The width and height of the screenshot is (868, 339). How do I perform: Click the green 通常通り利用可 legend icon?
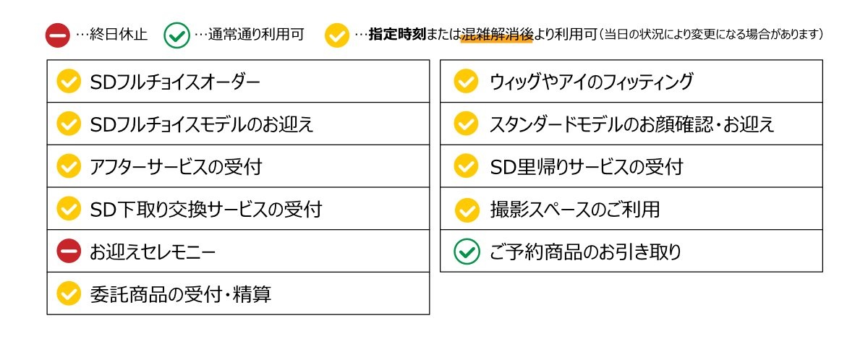click(x=176, y=35)
